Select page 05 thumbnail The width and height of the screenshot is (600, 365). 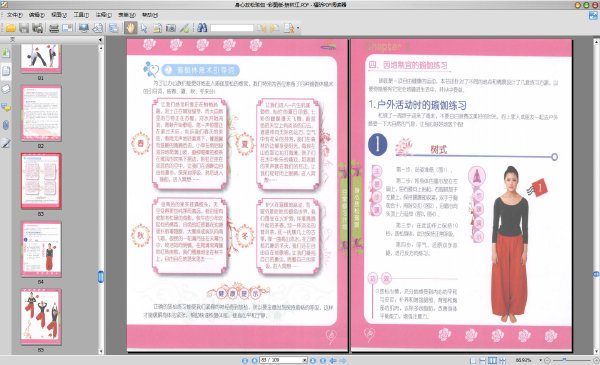pos(41,316)
